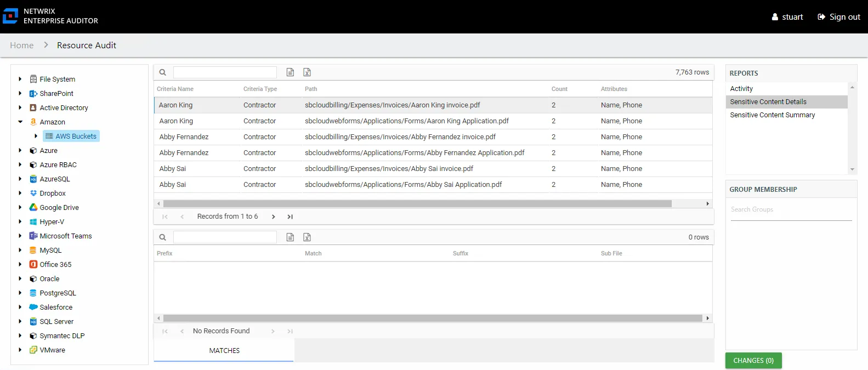Click the Google Drive node icon
Viewport: 868px width, 370px height.
tap(33, 207)
